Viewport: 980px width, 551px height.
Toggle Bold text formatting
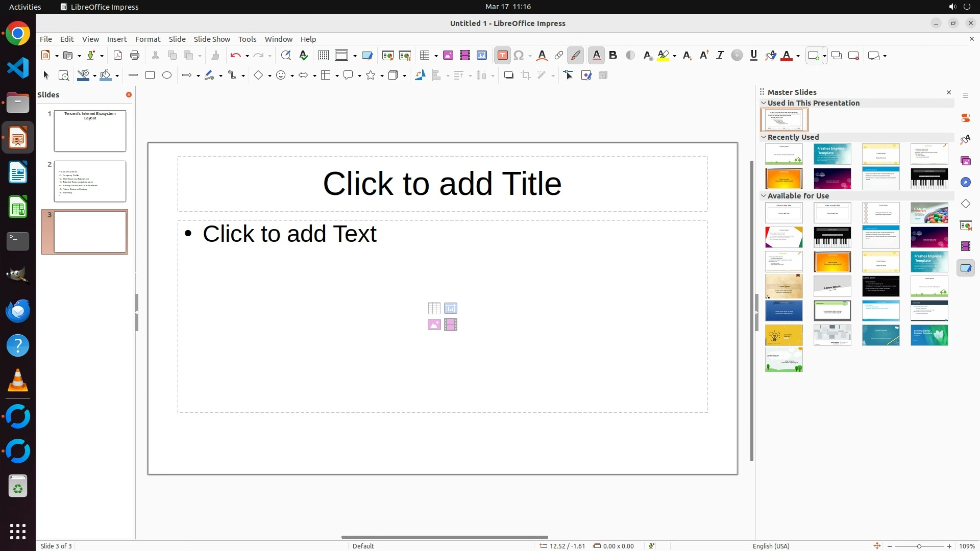pyautogui.click(x=613, y=56)
